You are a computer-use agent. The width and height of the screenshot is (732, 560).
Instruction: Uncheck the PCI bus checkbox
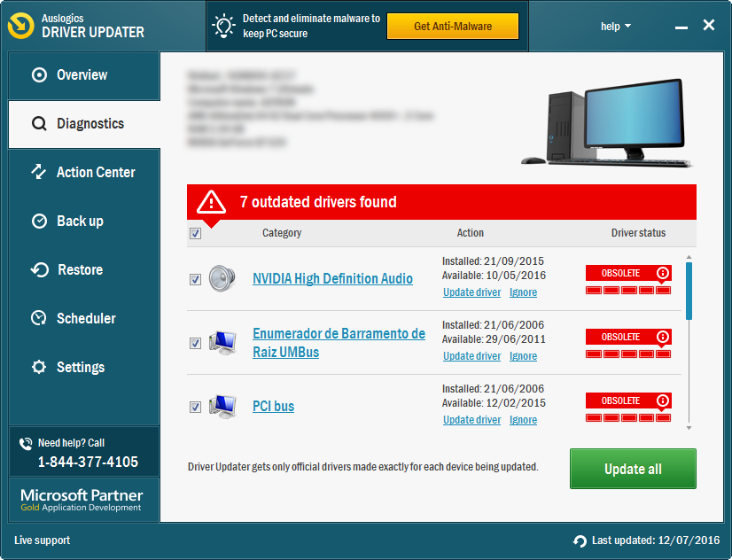[x=196, y=407]
